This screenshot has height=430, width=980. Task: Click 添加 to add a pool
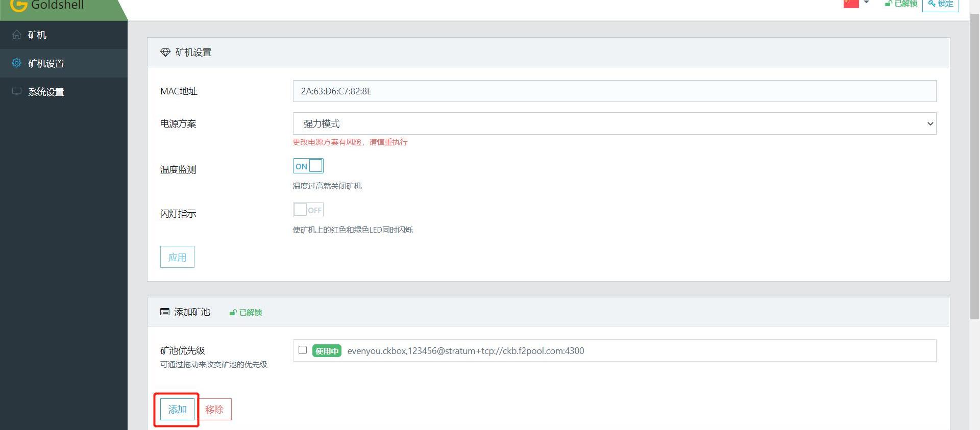click(177, 409)
